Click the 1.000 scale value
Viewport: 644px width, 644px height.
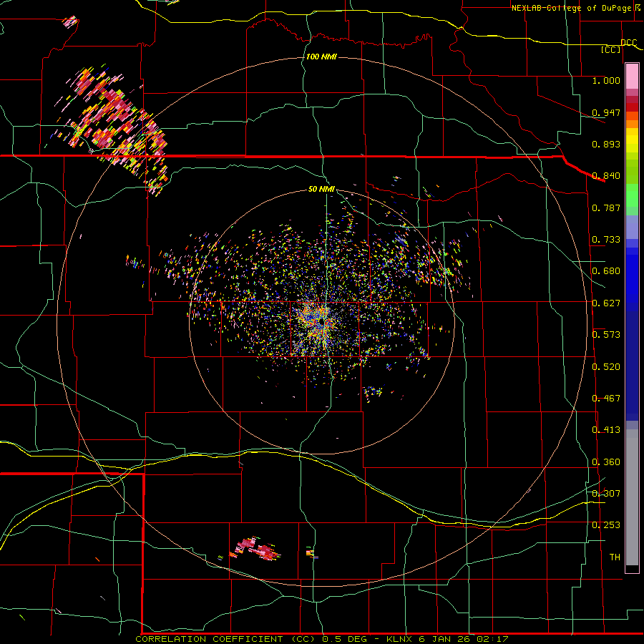[x=606, y=80]
